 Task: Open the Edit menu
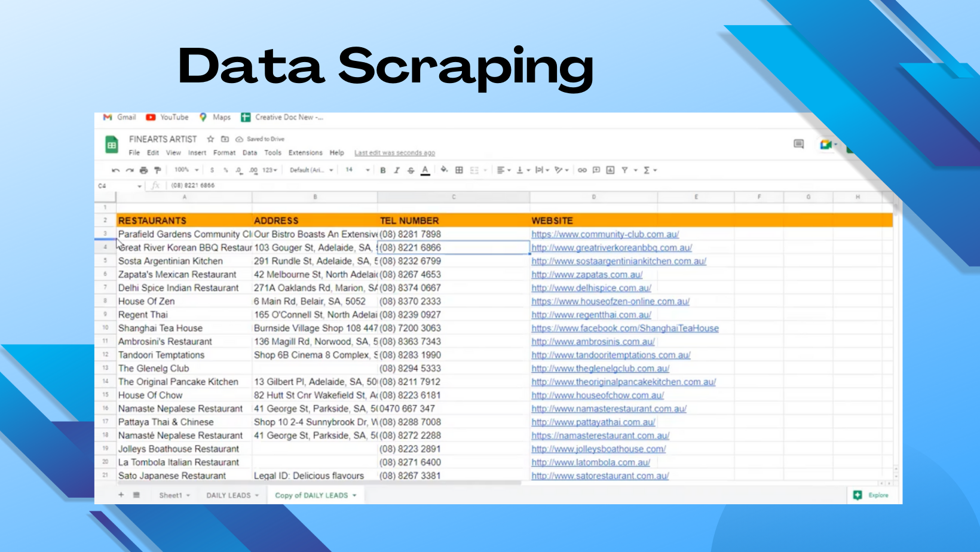[x=153, y=153]
